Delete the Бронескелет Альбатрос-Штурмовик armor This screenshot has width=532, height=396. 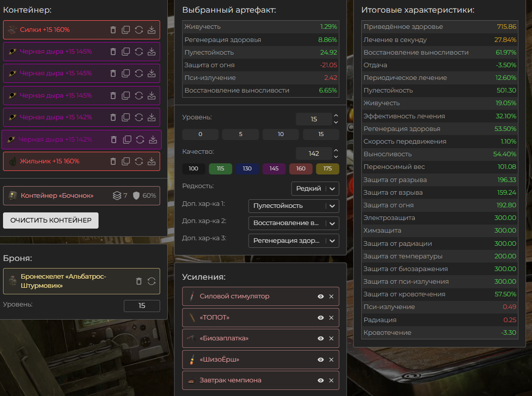click(x=139, y=281)
